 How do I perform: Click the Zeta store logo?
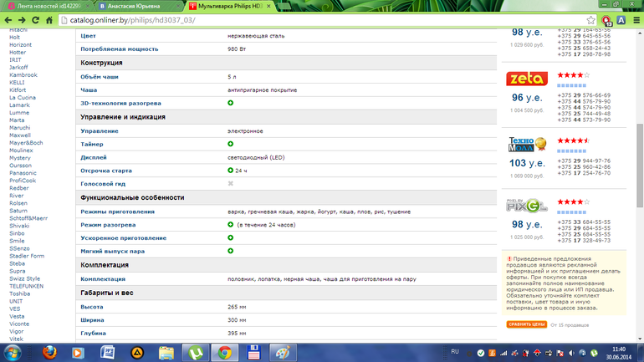(527, 79)
